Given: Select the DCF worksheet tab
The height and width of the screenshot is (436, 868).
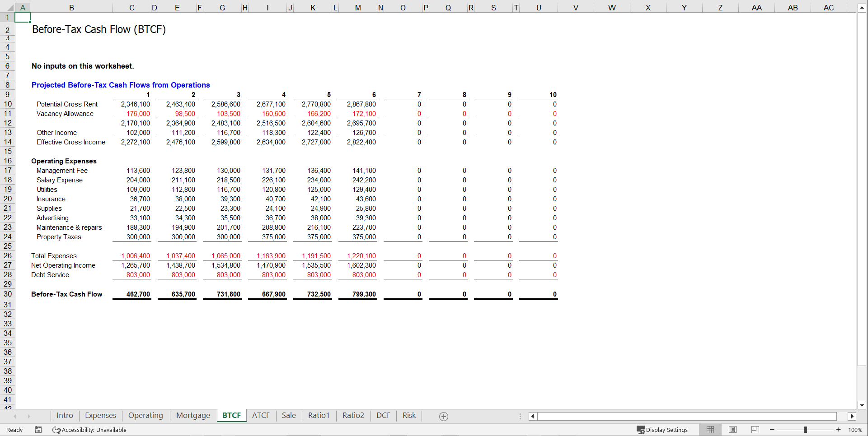Looking at the screenshot, I should [383, 416].
